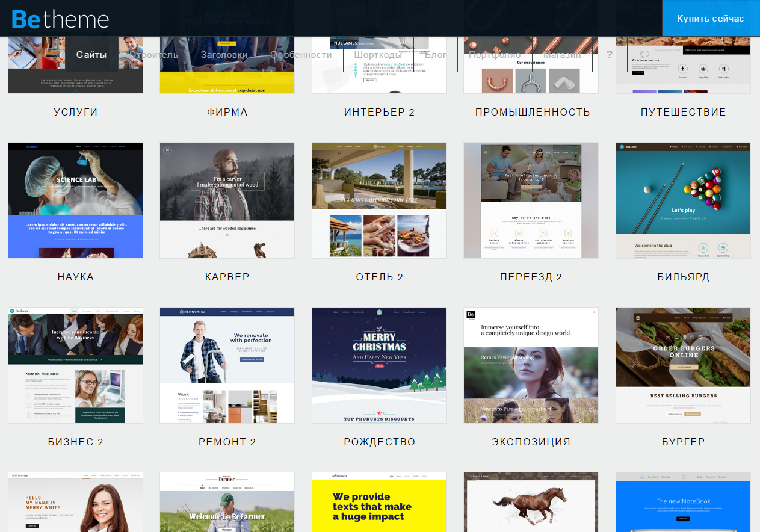Open Портфолио in the navigation bar
The height and width of the screenshot is (532, 760).
coord(495,55)
